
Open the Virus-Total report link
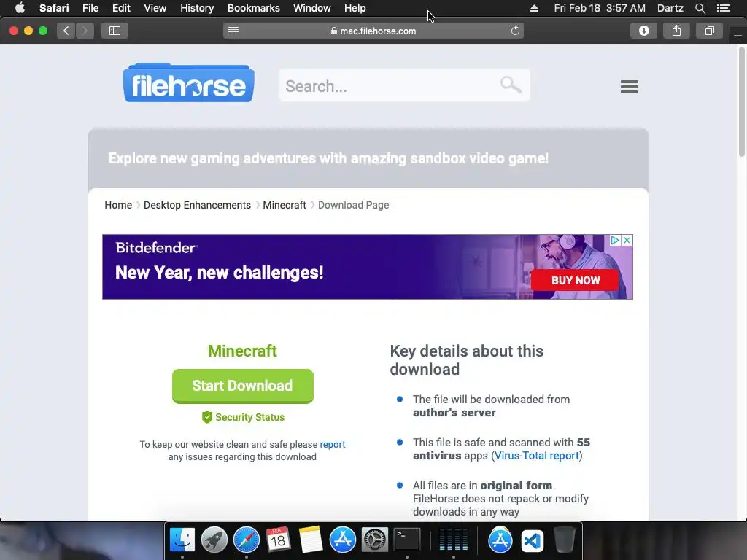537,456
